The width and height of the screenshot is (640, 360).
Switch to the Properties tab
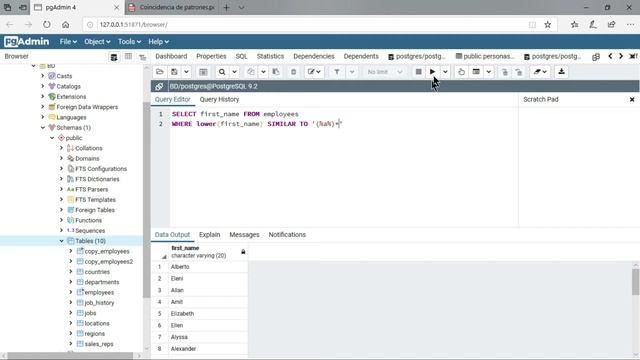tap(211, 56)
